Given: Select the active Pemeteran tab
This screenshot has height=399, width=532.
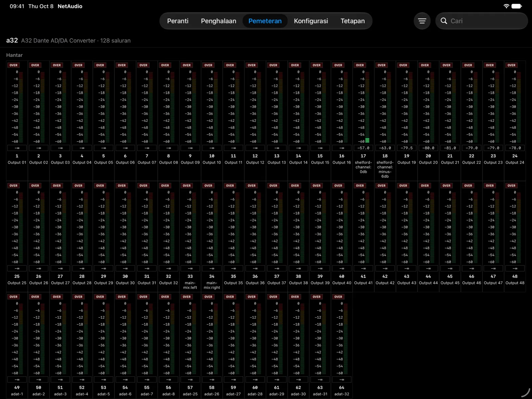Looking at the screenshot, I should pos(265,21).
